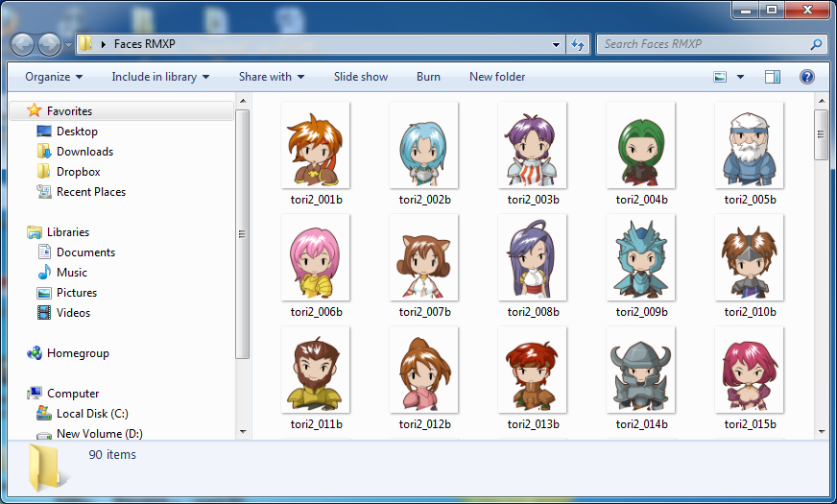Go back with the Back arrow button
The height and width of the screenshot is (504, 837).
pyautogui.click(x=22, y=44)
